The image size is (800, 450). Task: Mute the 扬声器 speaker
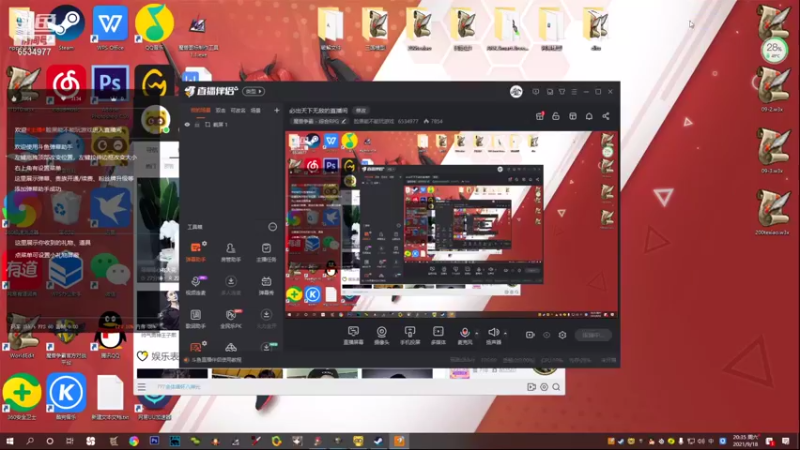(493, 335)
